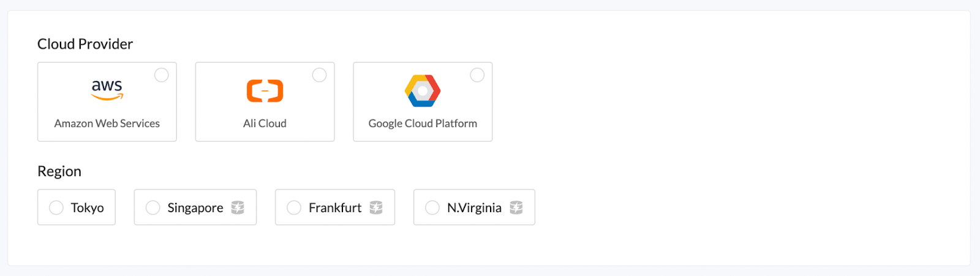The width and height of the screenshot is (980, 276).
Task: Click the Frankfurt region label
Action: pyautogui.click(x=335, y=208)
